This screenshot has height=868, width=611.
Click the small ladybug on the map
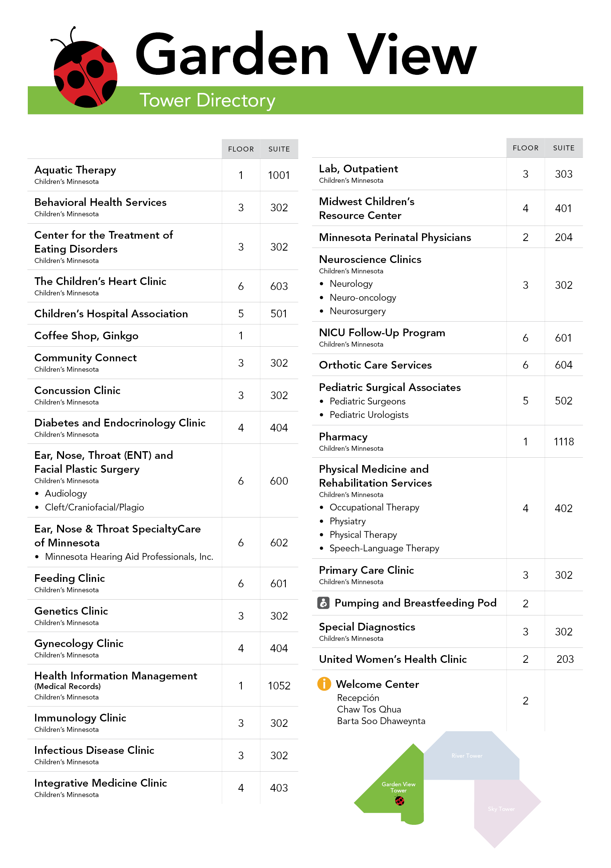click(400, 801)
